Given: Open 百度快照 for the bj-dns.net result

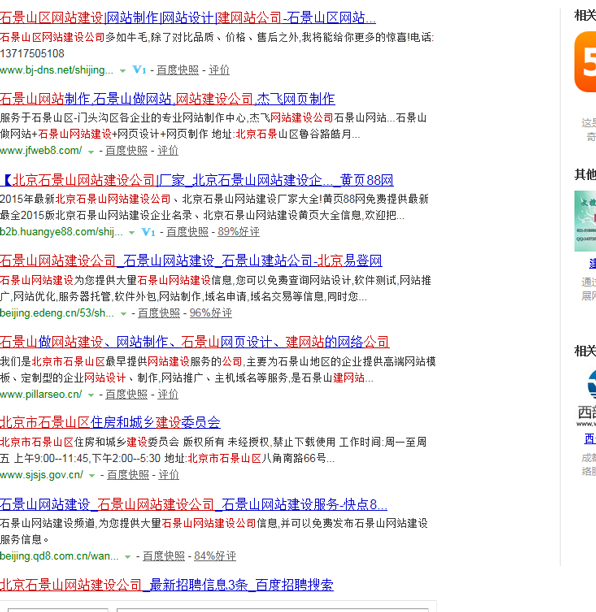Looking at the screenshot, I should (x=178, y=70).
